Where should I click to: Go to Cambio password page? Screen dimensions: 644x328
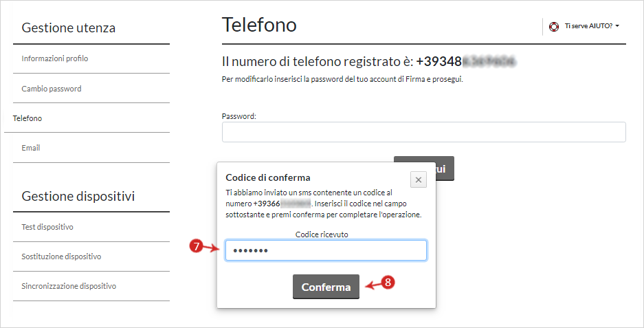click(52, 89)
